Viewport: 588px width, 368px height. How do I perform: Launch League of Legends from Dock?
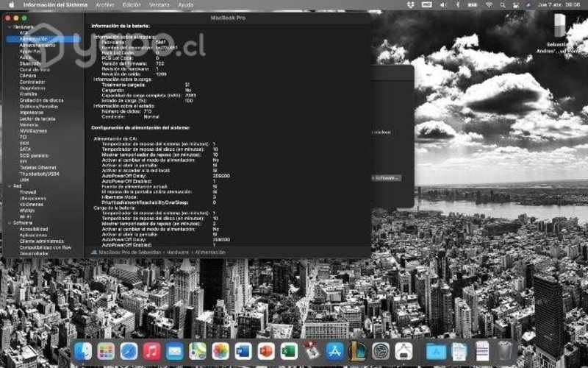pos(358,352)
